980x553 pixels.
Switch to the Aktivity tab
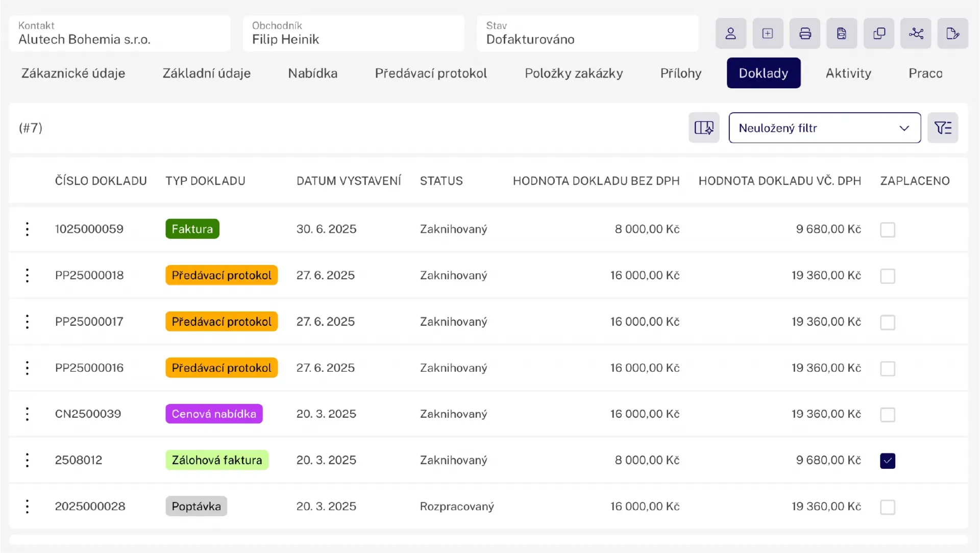(x=848, y=73)
